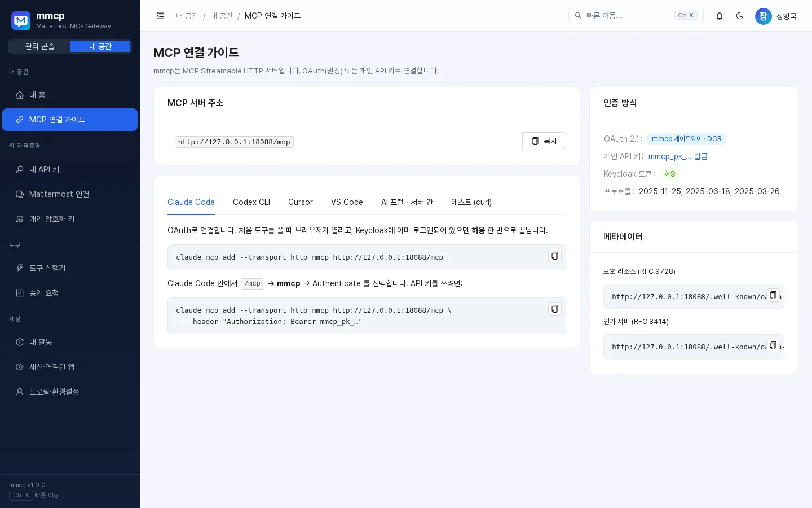
Task: Select MCP 연결 가이드 in sidebar
Action: (70, 120)
